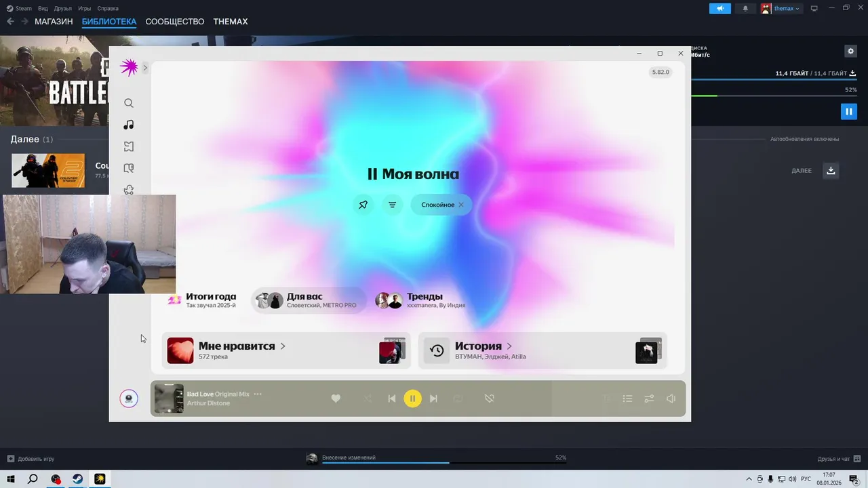
Task: Skip to previous track
Action: 391,399
